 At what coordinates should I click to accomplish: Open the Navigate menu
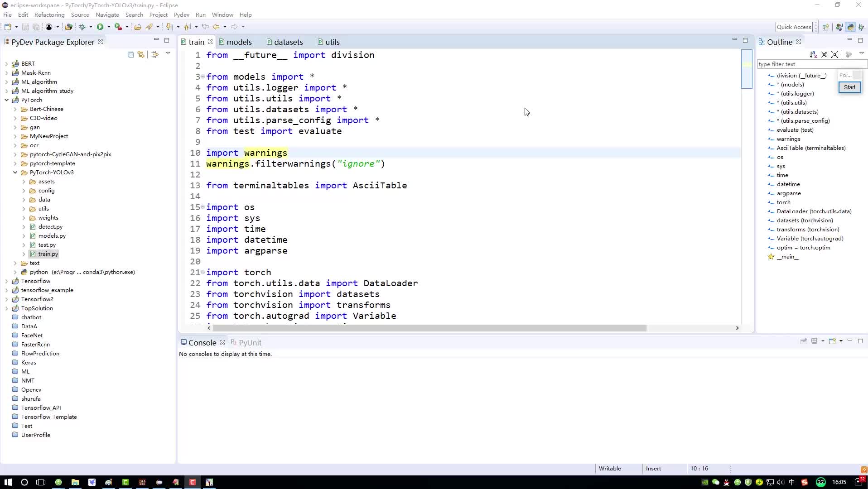pos(107,15)
